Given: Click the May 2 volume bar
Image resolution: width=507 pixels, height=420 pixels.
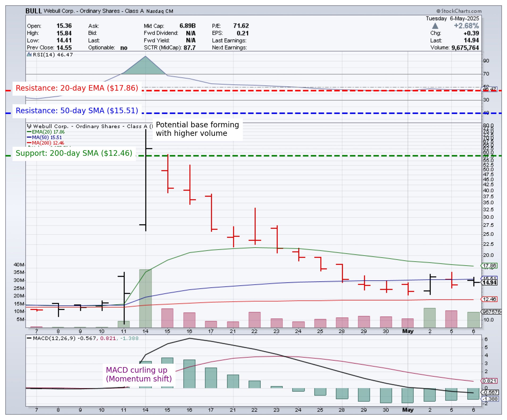Looking at the screenshot, I should click(x=430, y=318).
